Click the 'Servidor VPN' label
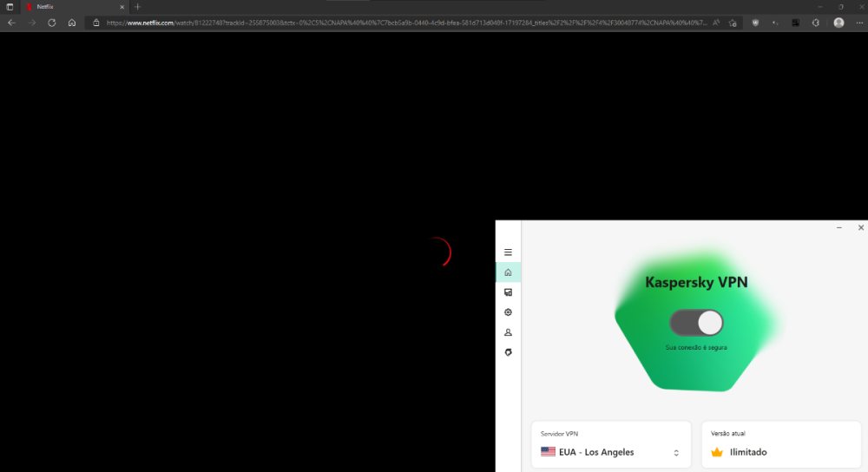This screenshot has width=868, height=472. tap(559, 434)
